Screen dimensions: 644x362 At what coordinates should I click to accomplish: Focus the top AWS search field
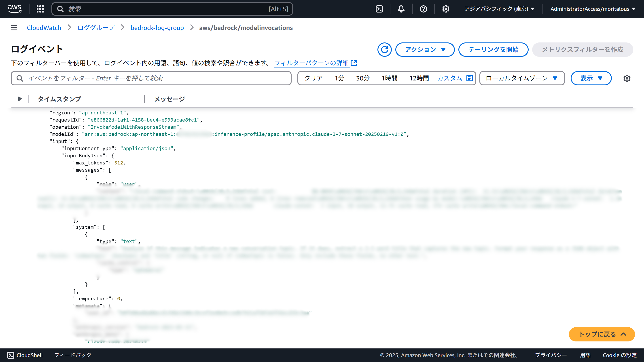(172, 9)
